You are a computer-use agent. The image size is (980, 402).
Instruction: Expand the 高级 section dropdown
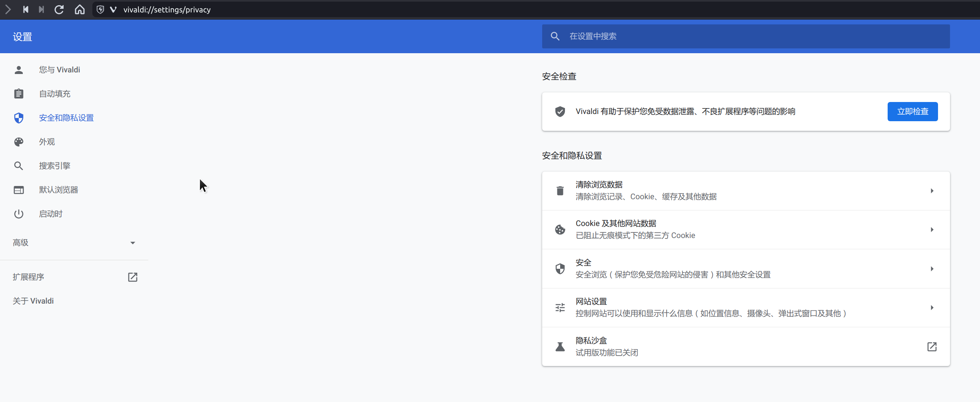(133, 242)
